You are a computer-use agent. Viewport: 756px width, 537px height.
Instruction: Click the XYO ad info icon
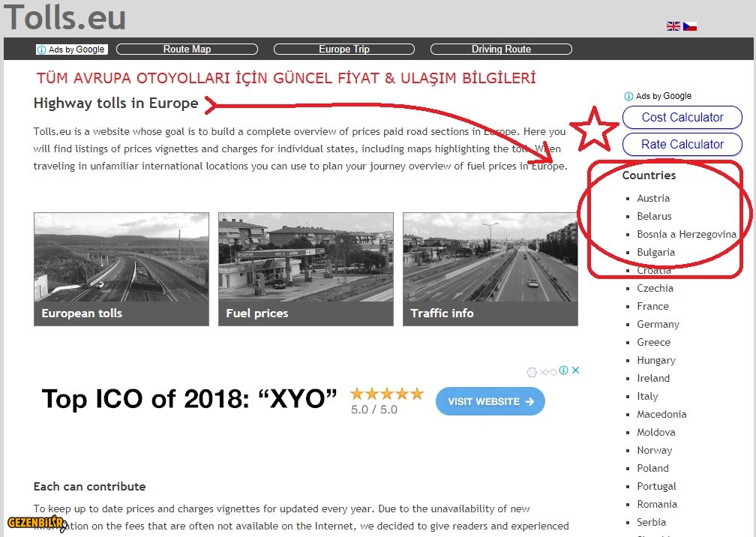coord(564,370)
